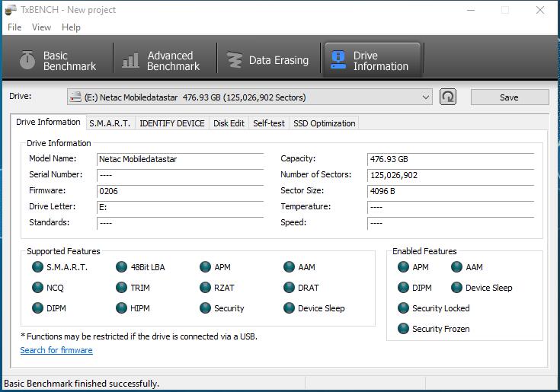This screenshot has height=392, width=560.
Task: Click the eraser icon of Data Erasing
Action: [x=235, y=60]
